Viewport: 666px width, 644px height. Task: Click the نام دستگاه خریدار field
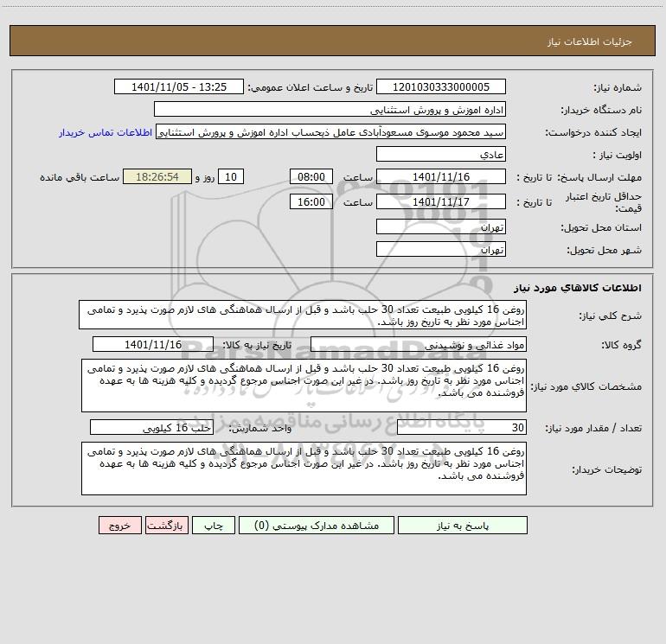click(x=330, y=109)
